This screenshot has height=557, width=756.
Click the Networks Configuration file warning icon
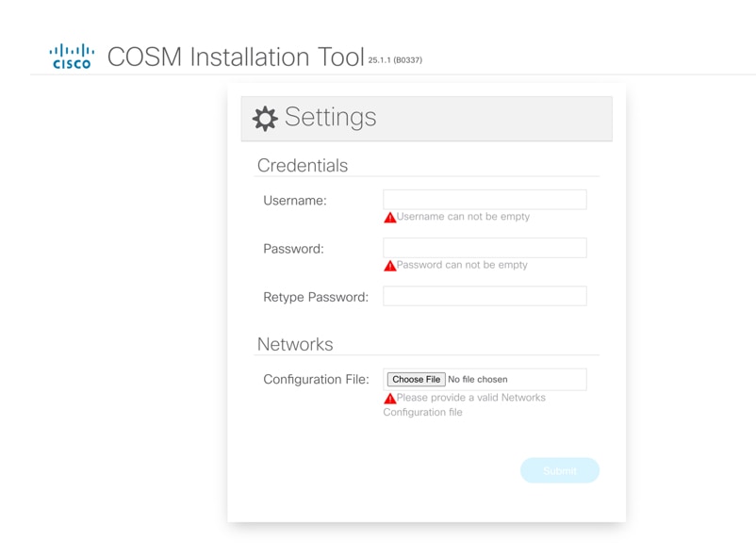click(x=390, y=399)
